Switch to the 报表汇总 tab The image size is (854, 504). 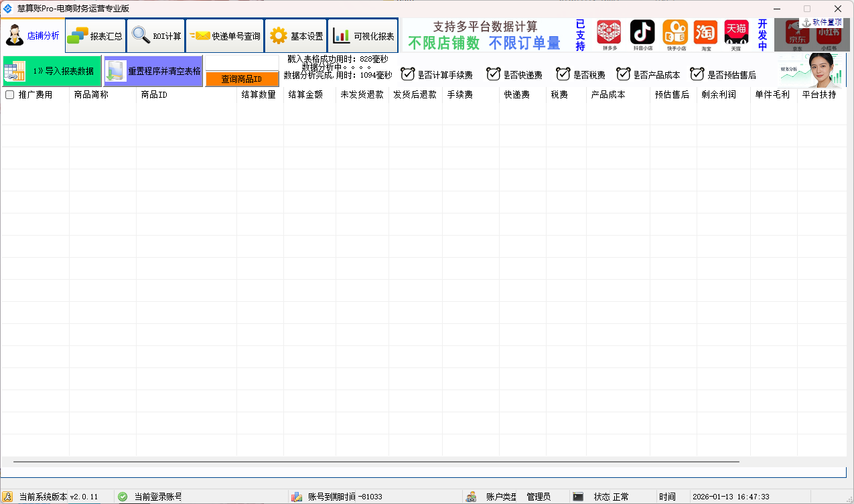click(x=96, y=36)
